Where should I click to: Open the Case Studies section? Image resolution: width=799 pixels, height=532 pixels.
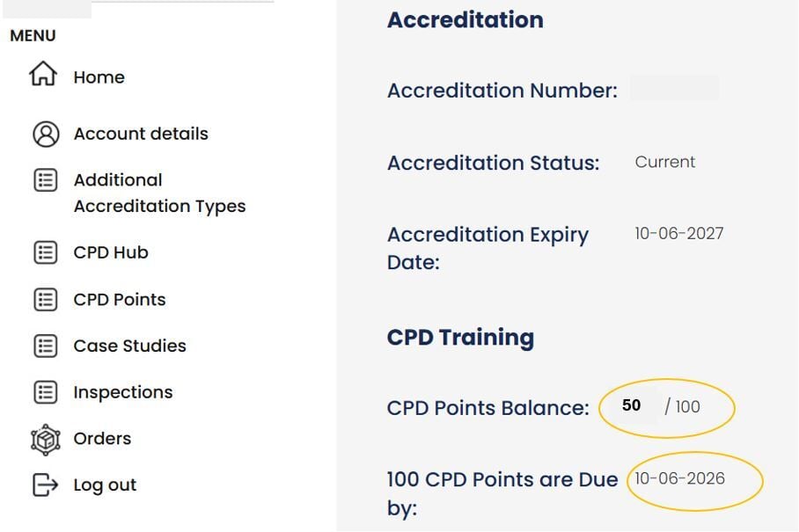pos(129,346)
